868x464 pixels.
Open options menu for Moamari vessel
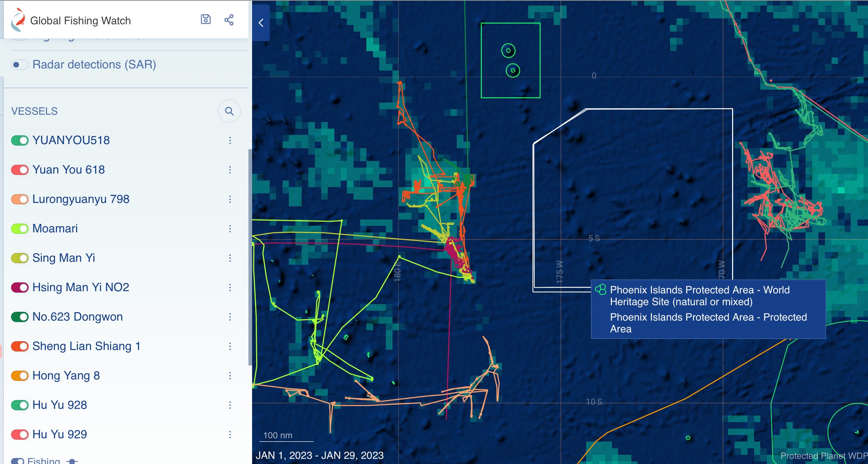[230, 228]
